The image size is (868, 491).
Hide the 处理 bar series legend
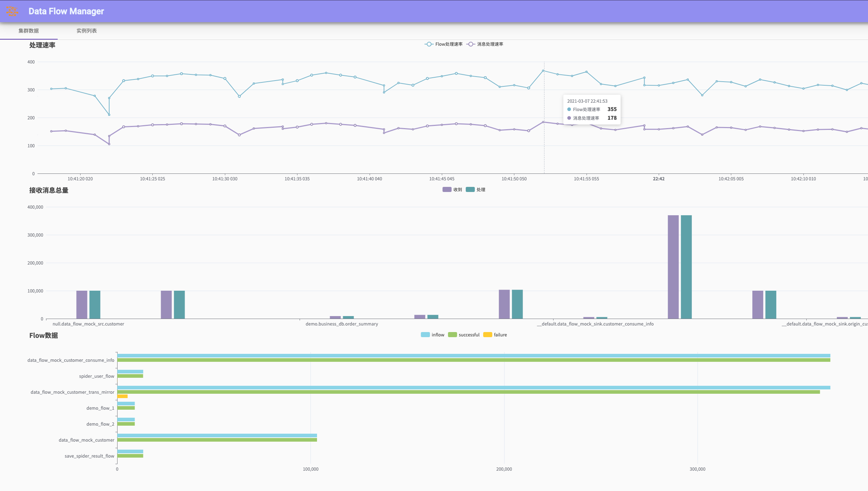pyautogui.click(x=475, y=189)
